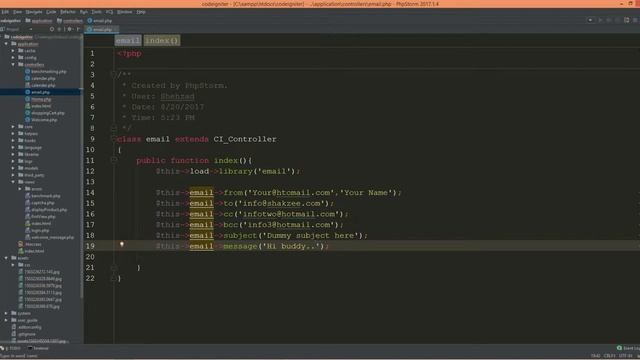
Task: Expand the config folder
Action: [13, 58]
